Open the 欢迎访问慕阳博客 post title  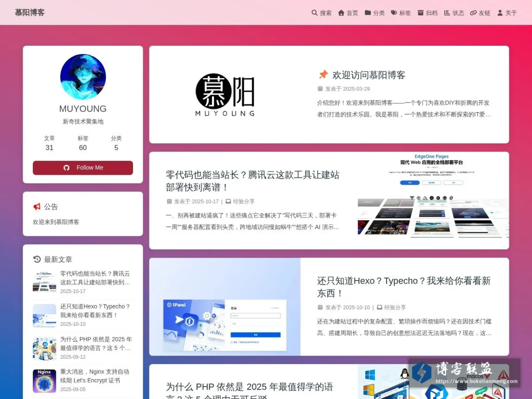click(369, 75)
